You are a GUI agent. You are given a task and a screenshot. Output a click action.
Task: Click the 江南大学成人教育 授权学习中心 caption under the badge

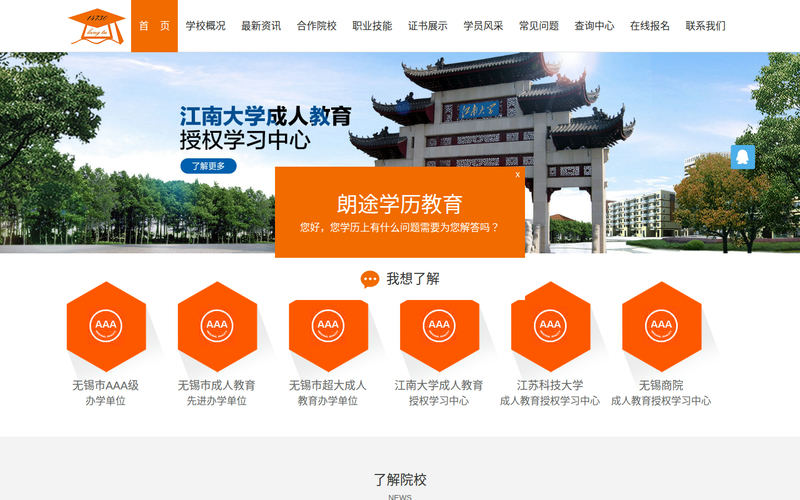[x=439, y=393]
